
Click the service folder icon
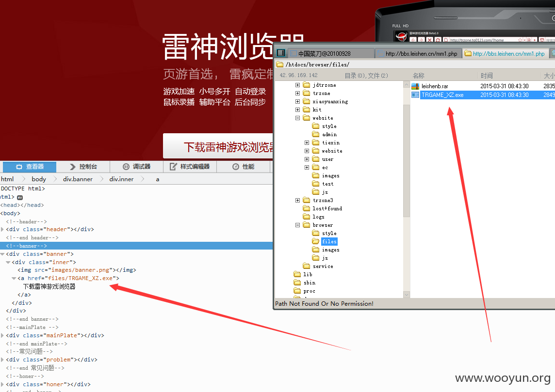[307, 266]
